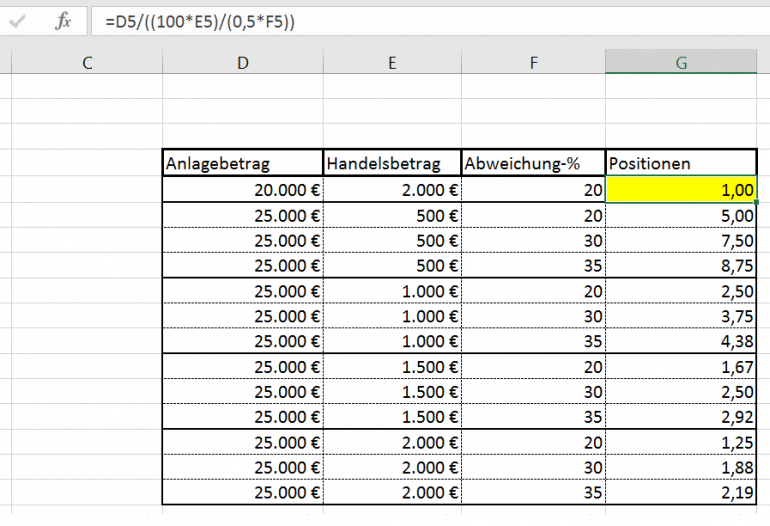Select Handelsbetrag cell in the 2,19 row

392,493
